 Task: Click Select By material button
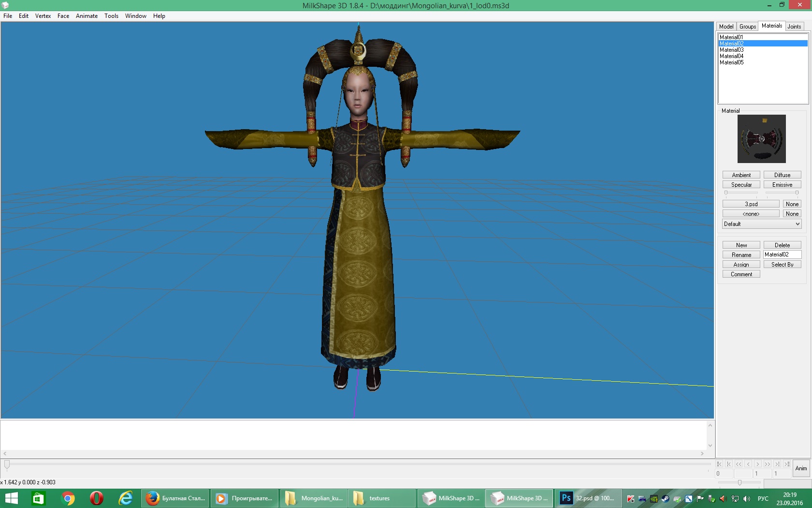[782, 265]
